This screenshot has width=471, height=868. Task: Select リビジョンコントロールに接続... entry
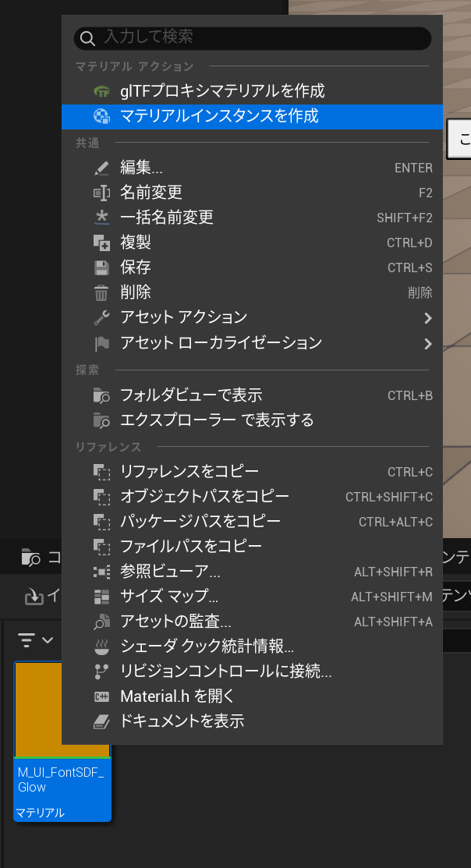tap(252, 671)
